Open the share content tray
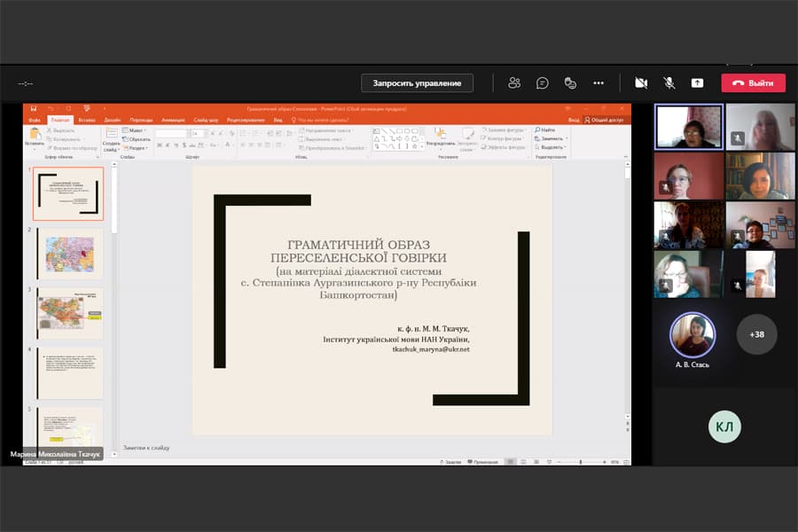Image resolution: width=798 pixels, height=532 pixels. click(x=697, y=83)
